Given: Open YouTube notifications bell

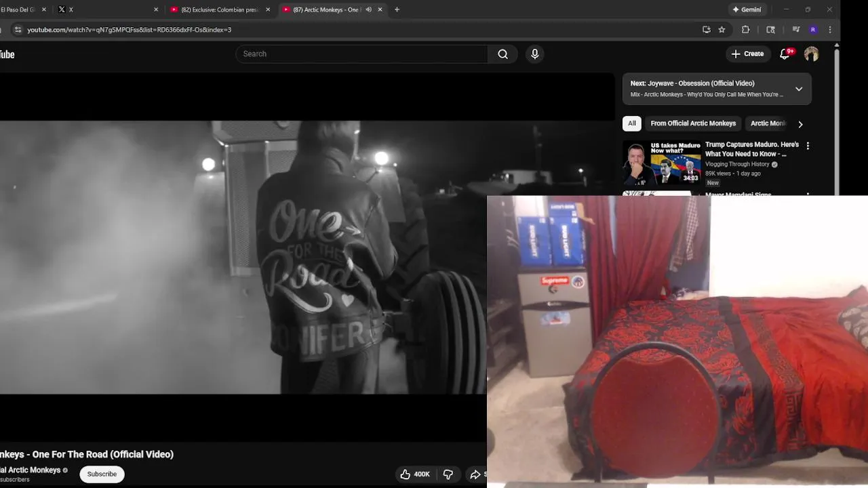Looking at the screenshot, I should coord(785,54).
